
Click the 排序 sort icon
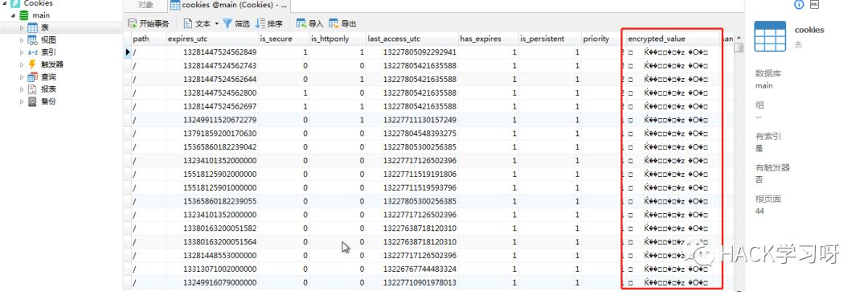260,24
